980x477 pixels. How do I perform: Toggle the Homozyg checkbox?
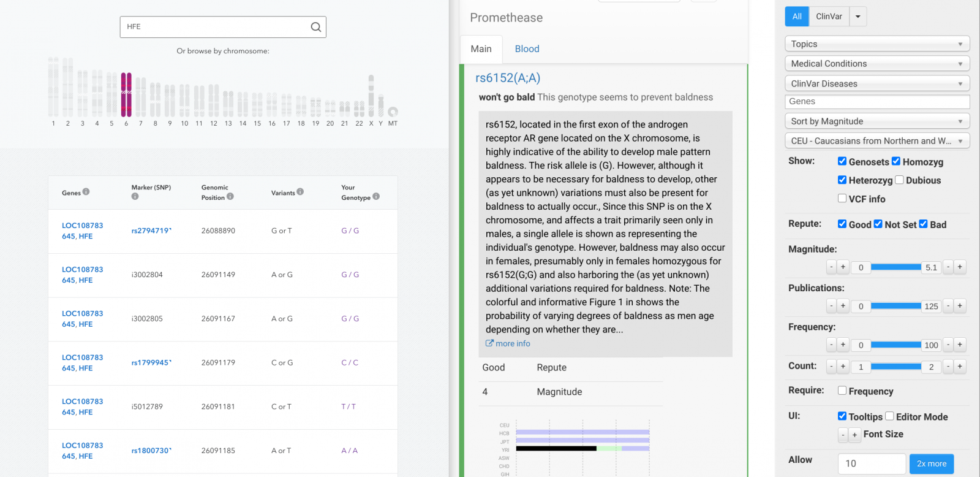[x=896, y=161]
